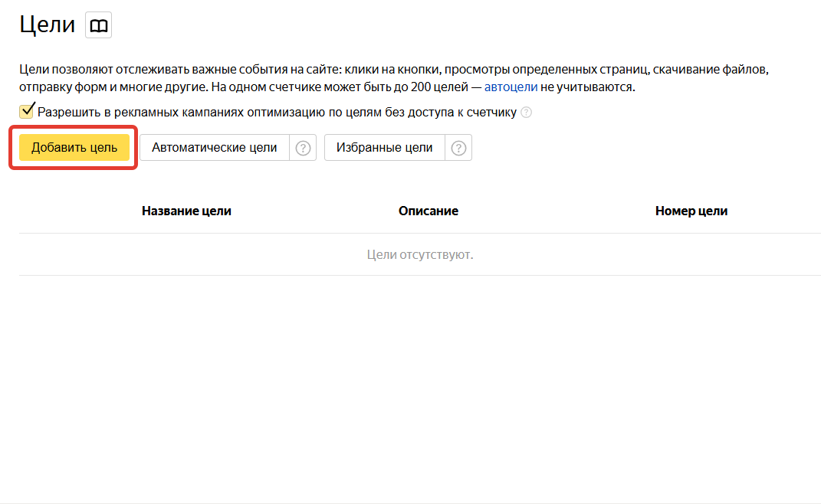Click the yellow Добавить цель button
821x504 pixels.
[74, 148]
